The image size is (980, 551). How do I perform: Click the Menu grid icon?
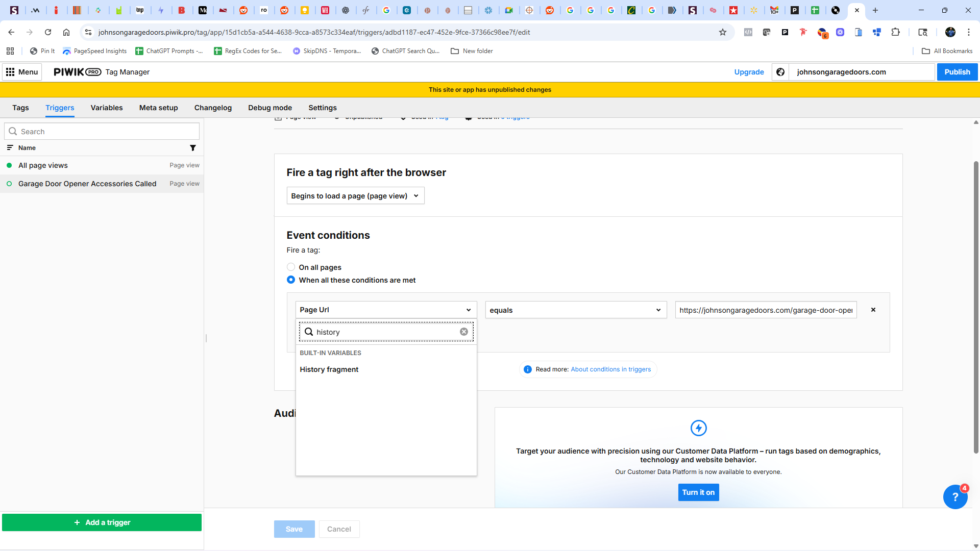[x=10, y=72]
